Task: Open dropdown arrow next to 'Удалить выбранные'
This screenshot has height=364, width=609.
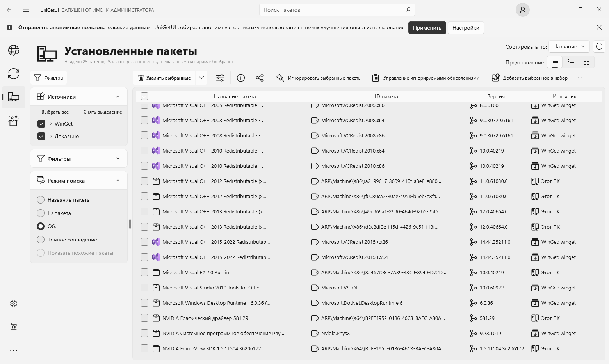Action: coord(201,78)
